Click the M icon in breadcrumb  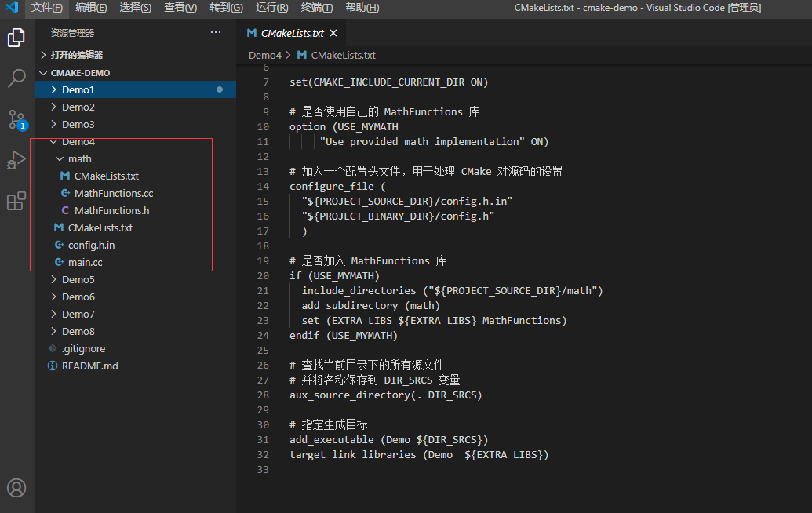click(301, 55)
